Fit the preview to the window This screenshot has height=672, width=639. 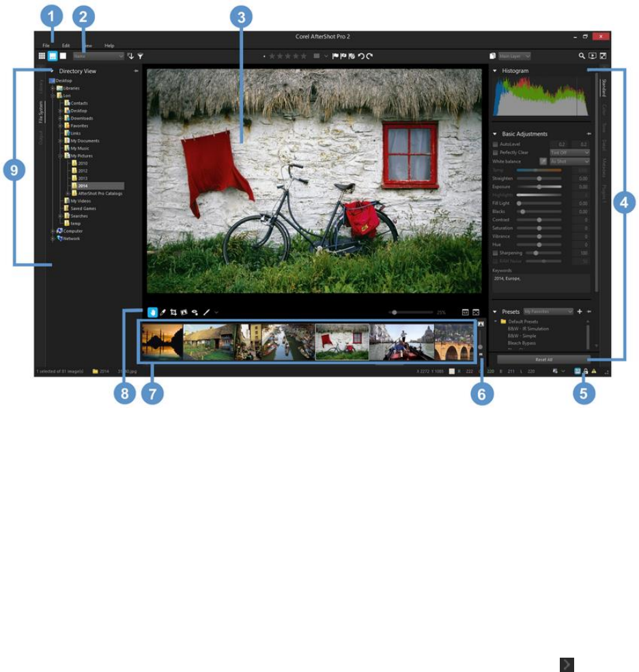[476, 312]
